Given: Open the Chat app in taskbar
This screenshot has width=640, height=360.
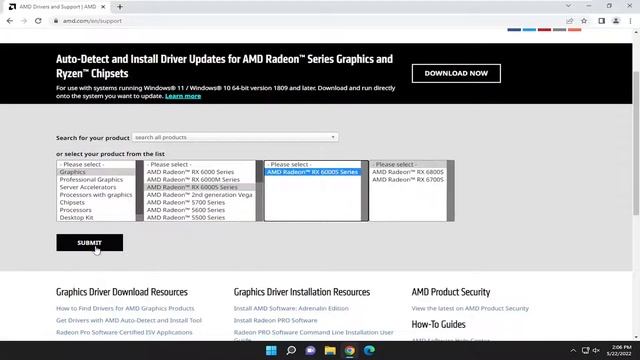Looking at the screenshot, I should (311, 351).
